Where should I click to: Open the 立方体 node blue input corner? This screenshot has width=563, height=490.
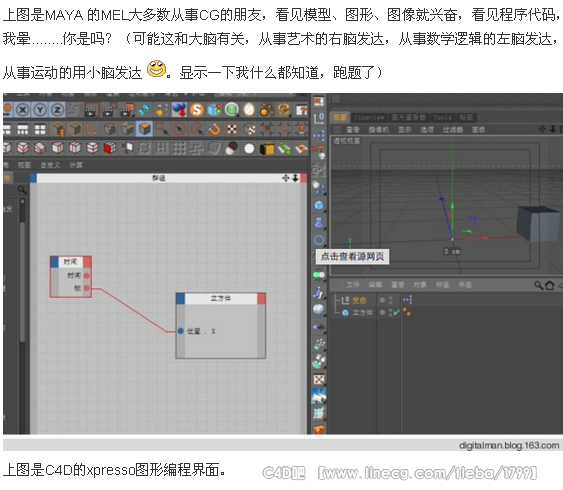point(180,299)
